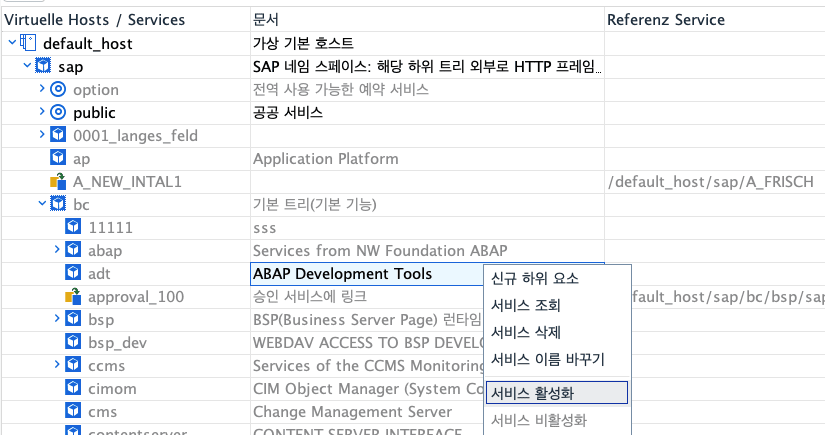The height and width of the screenshot is (435, 825).
Task: Expand the ccms tree node
Action: tap(57, 364)
